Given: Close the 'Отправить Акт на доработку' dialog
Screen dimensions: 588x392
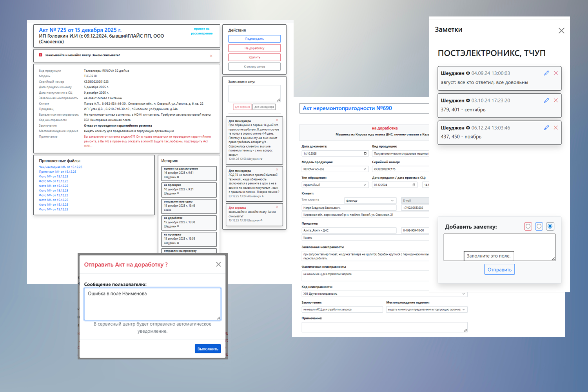Looking at the screenshot, I should pyautogui.click(x=218, y=264).
